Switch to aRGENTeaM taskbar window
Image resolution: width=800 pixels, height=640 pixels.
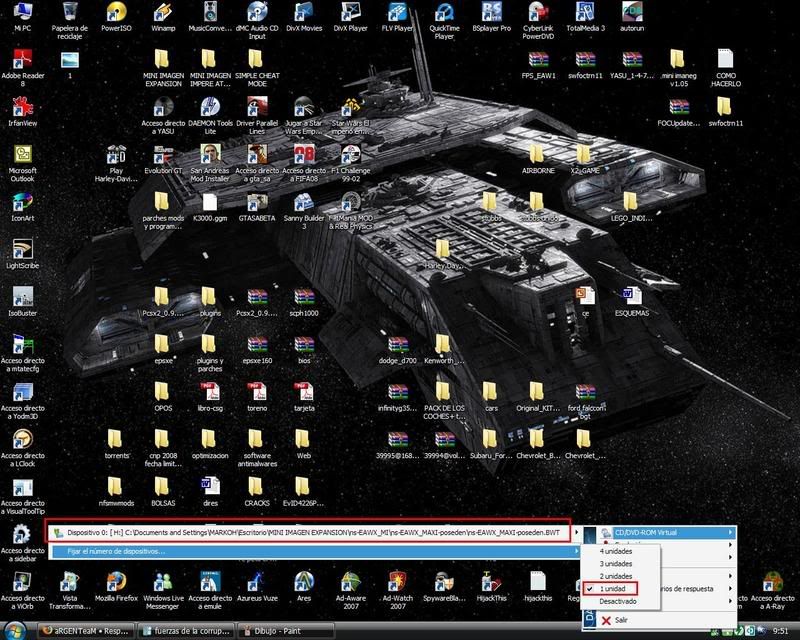click(87, 631)
